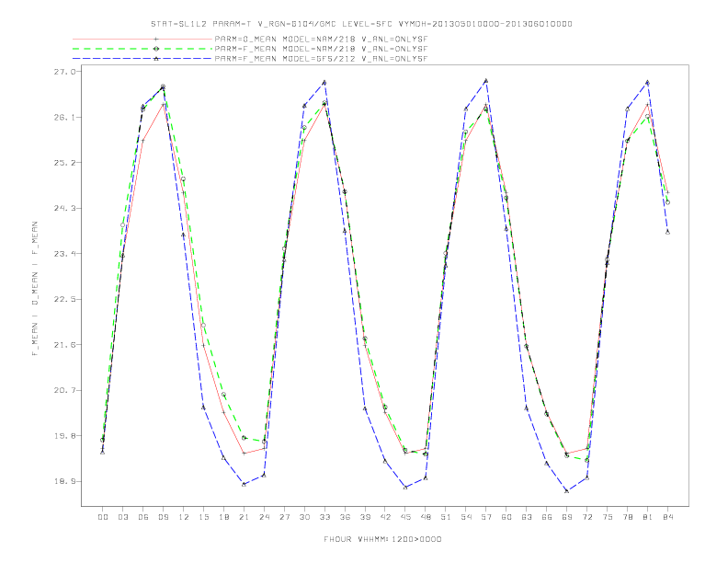Click the x-axis tick label 03
728x563 pixels.
click(x=123, y=517)
